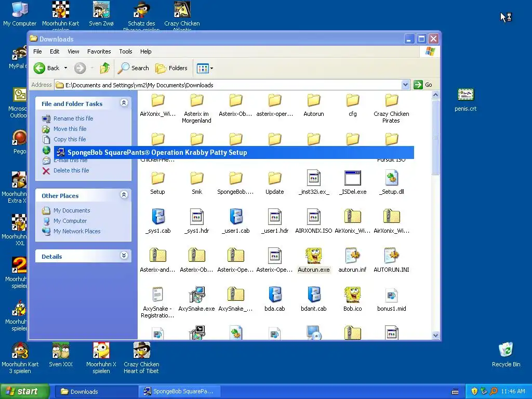Go to My Documents in Other Places
Image resolution: width=532 pixels, height=399 pixels.
coord(72,210)
